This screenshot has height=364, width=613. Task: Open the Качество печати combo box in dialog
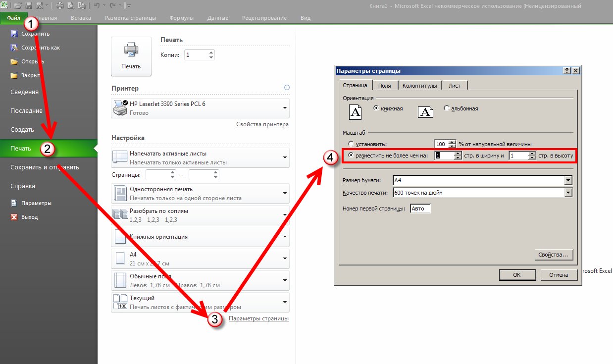click(x=482, y=192)
